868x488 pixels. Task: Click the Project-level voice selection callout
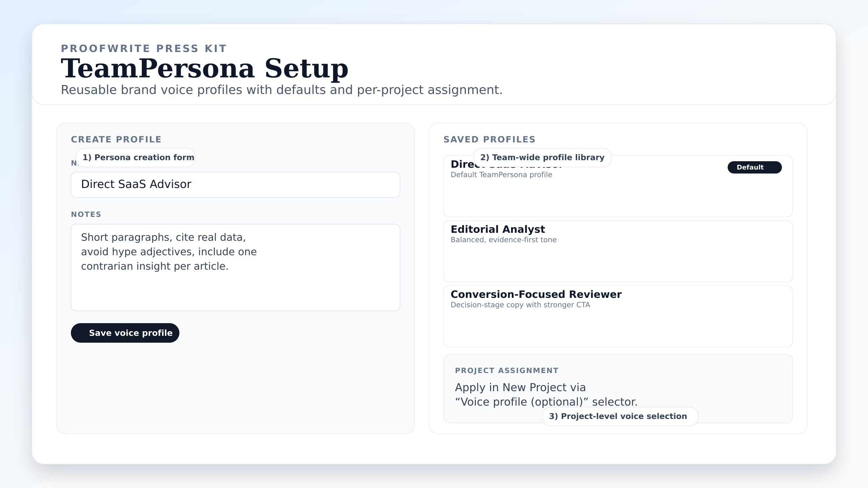tap(620, 416)
